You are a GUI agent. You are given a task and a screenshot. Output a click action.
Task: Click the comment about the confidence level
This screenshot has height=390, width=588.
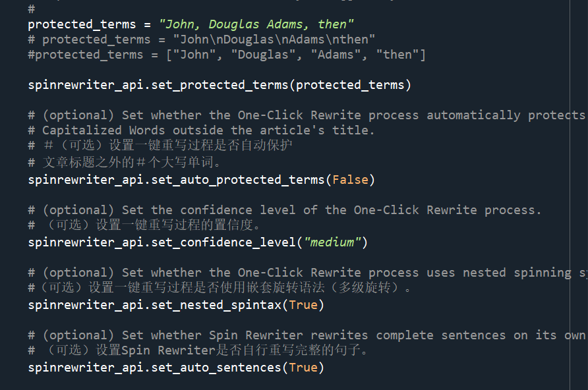(284, 210)
